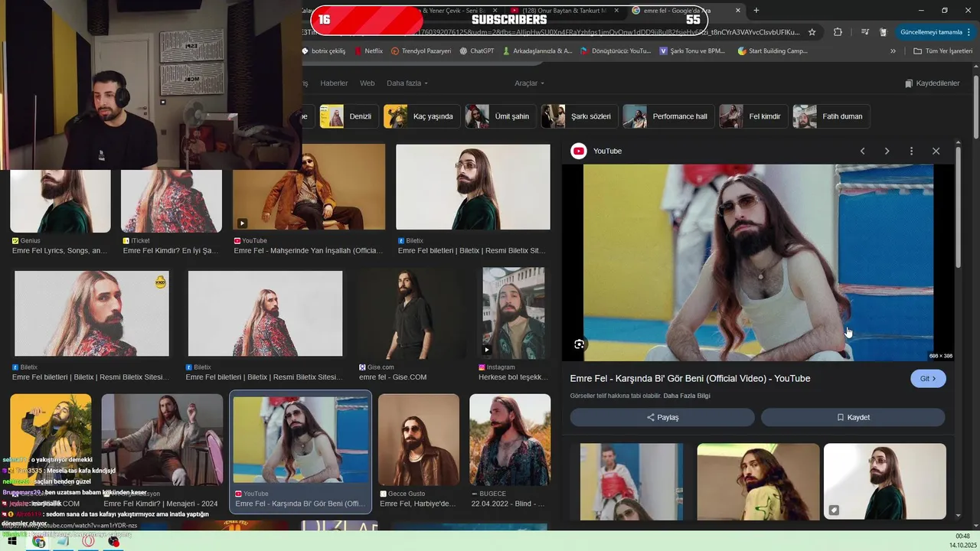Open the media control icon in the Chrome toolbar

pos(864,32)
